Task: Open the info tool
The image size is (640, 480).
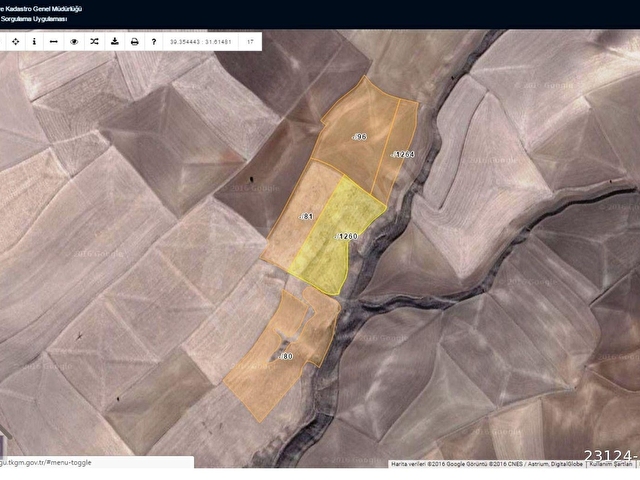Action: pyautogui.click(x=34, y=42)
